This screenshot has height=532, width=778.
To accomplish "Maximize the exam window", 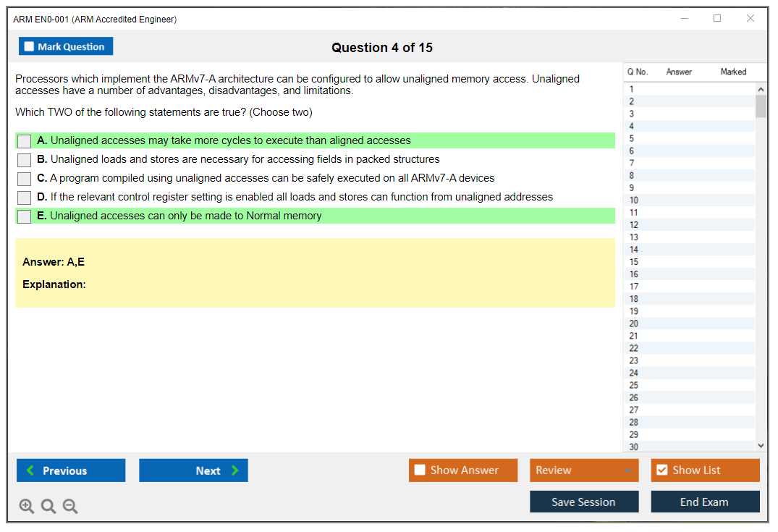I will [x=717, y=19].
